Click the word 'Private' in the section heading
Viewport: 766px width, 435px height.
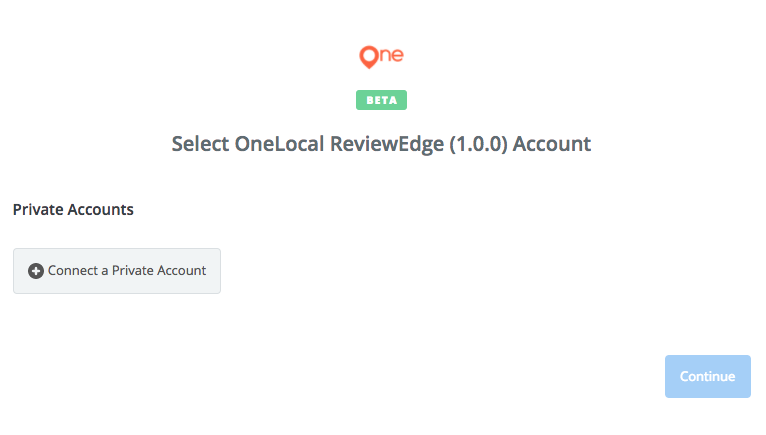(x=38, y=210)
